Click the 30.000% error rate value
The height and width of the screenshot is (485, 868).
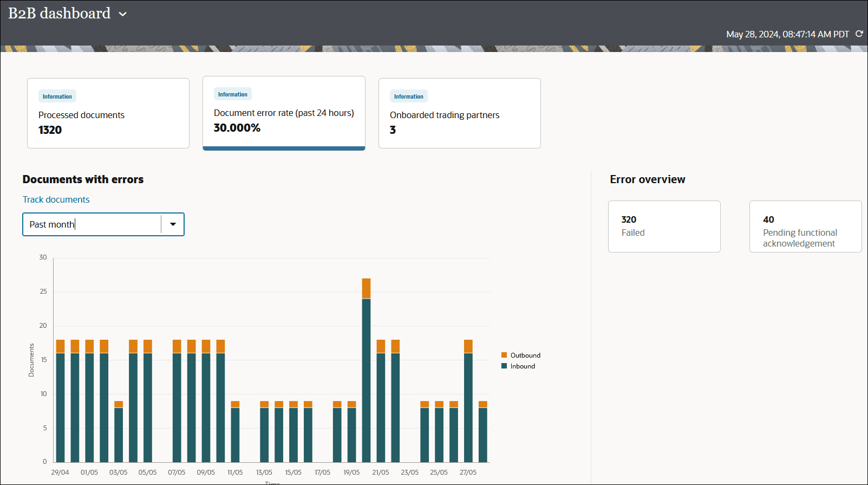(x=237, y=128)
